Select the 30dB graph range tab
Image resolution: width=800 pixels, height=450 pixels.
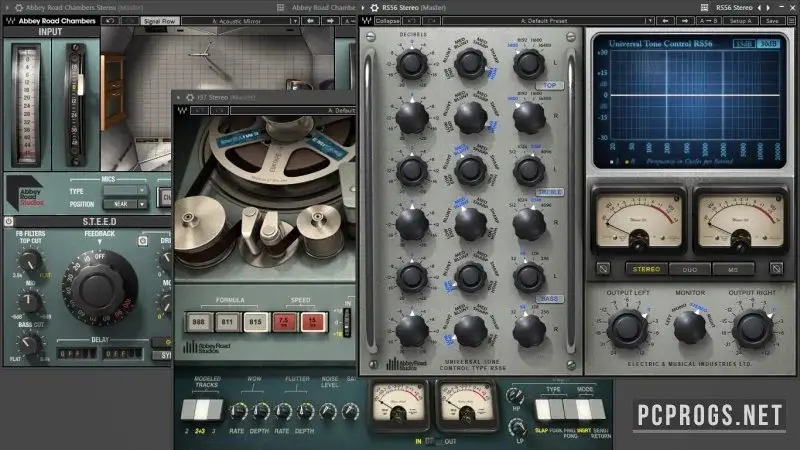[x=768, y=43]
